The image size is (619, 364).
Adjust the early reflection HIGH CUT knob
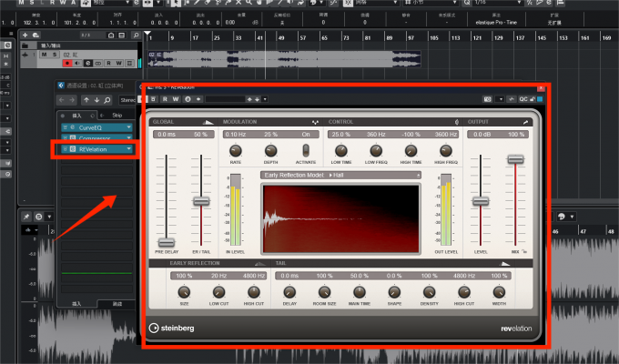click(x=253, y=292)
